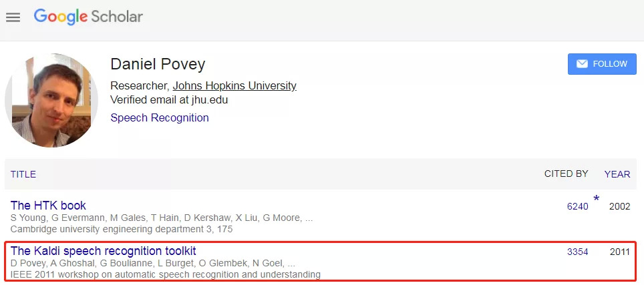
Task: Click the IEEE 2011 workshop venue line
Action: (166, 274)
